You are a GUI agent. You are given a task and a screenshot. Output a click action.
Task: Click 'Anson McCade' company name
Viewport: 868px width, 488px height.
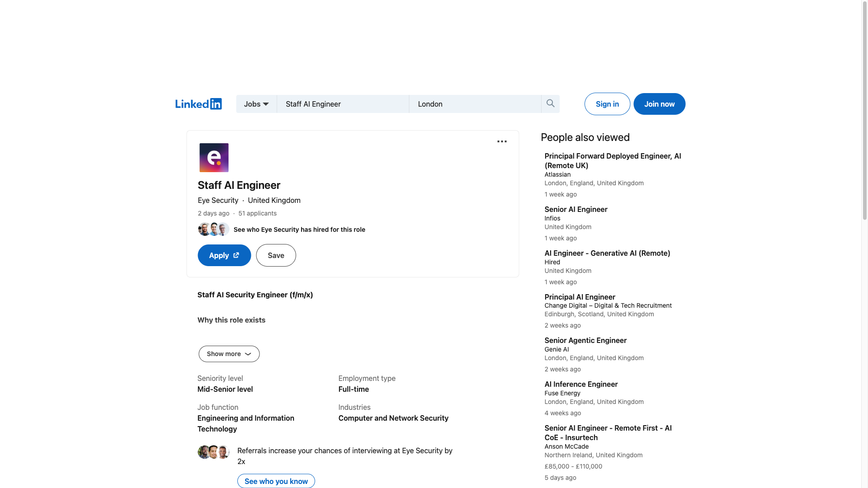point(566,446)
